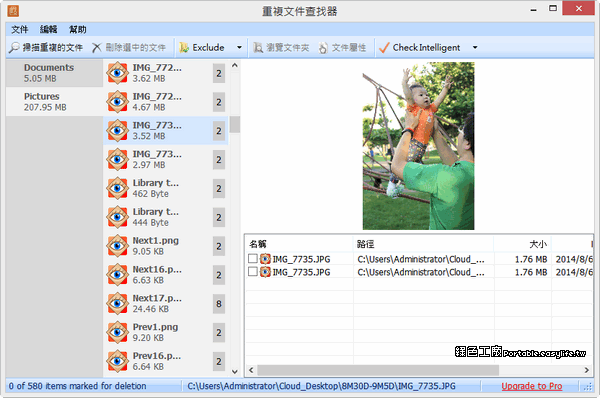Sort by the 路徑 column header
This screenshot has height=398, width=600.
pyautogui.click(x=423, y=244)
